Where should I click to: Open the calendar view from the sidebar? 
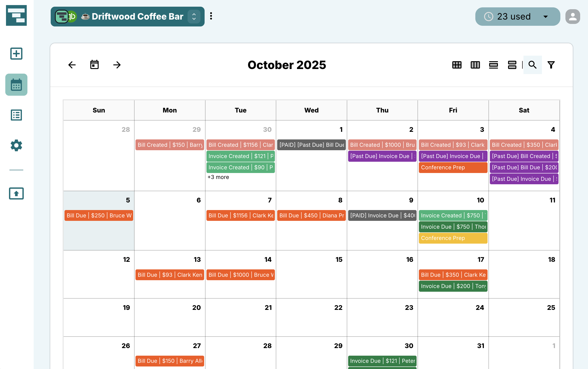point(16,84)
